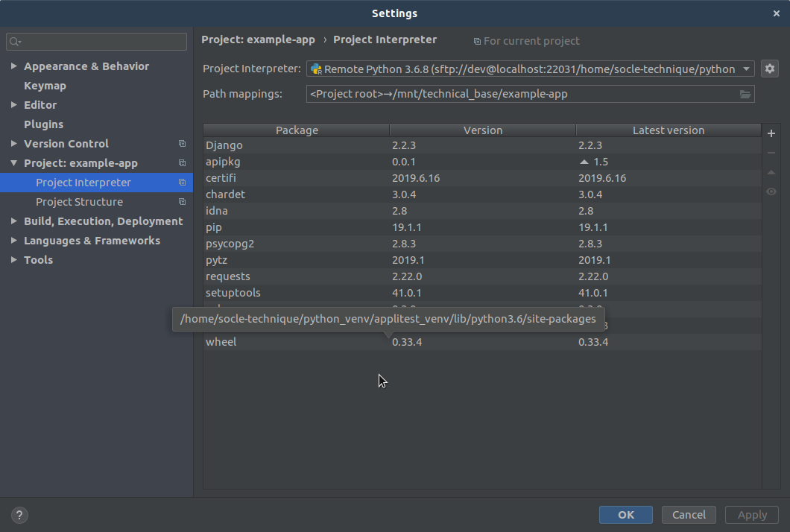
Task: Click the install package plus icon
Action: 771,133
